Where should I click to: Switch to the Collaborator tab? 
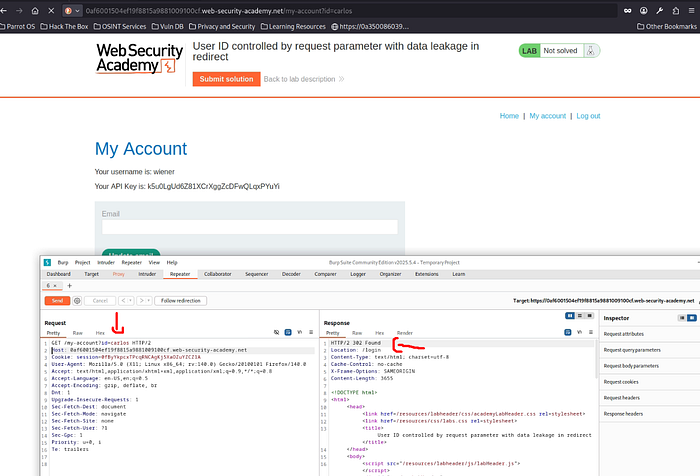click(x=218, y=274)
